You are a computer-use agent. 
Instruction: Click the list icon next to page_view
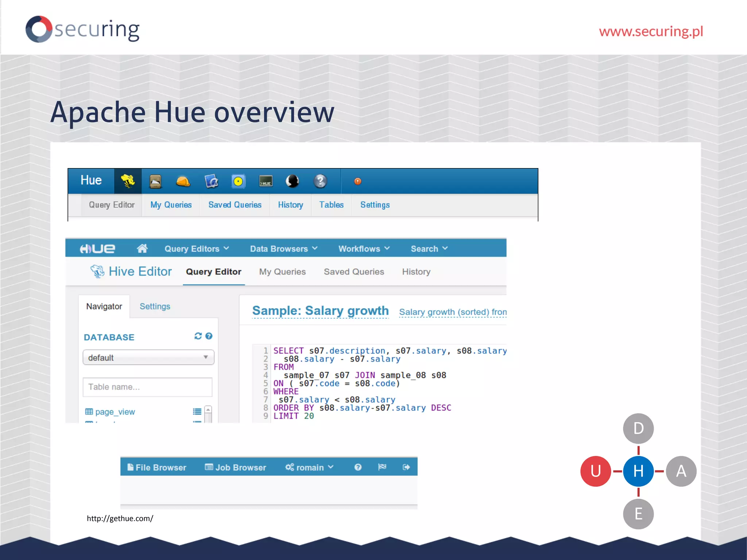coord(197,412)
